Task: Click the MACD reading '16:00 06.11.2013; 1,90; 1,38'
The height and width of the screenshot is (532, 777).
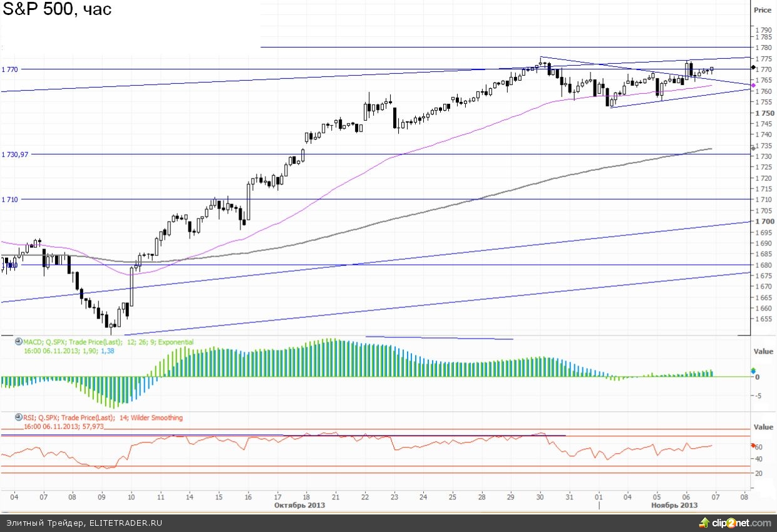Action: coord(69,351)
